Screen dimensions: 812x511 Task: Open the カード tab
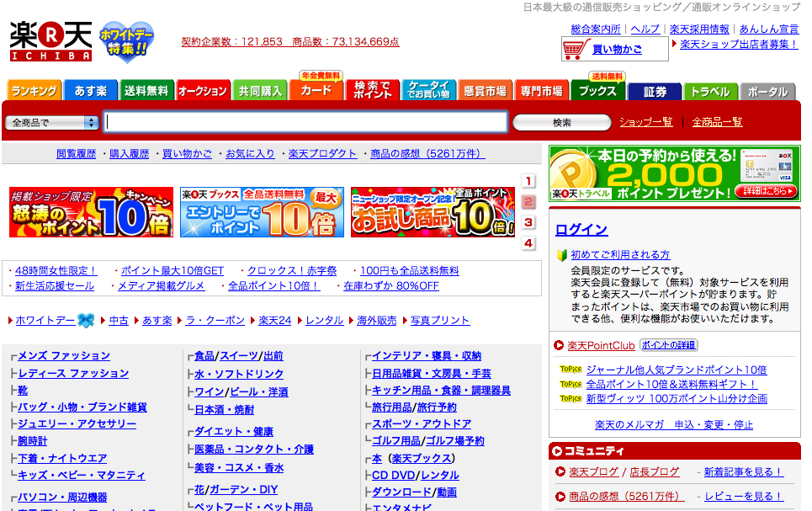[316, 89]
